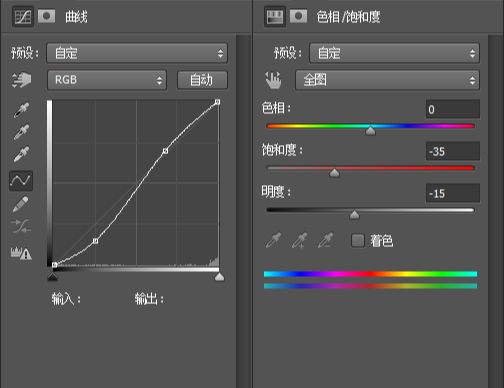Select the subtract from sample eyedropper
This screenshot has height=388, width=504.
[325, 241]
